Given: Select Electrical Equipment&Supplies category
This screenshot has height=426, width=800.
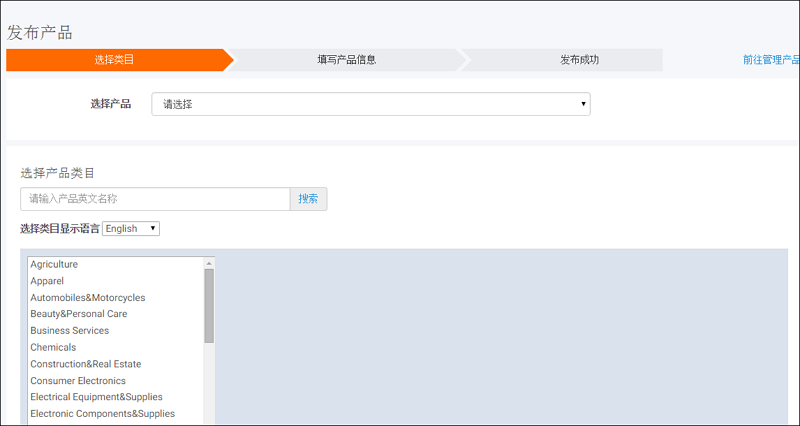Looking at the screenshot, I should [96, 397].
